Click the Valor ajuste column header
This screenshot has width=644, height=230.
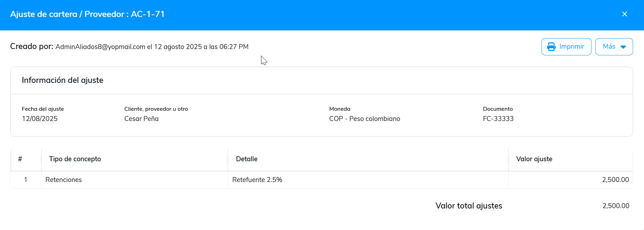click(x=534, y=159)
